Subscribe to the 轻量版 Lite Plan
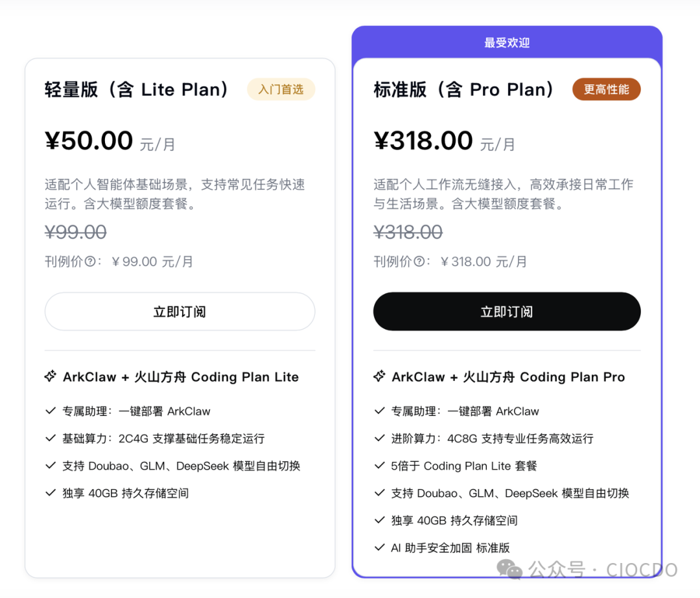 [x=180, y=312]
